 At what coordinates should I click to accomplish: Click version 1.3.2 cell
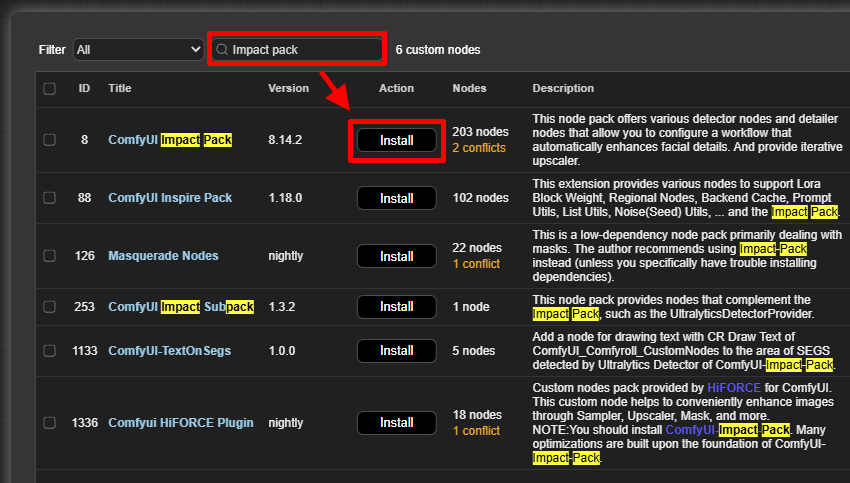click(x=282, y=307)
